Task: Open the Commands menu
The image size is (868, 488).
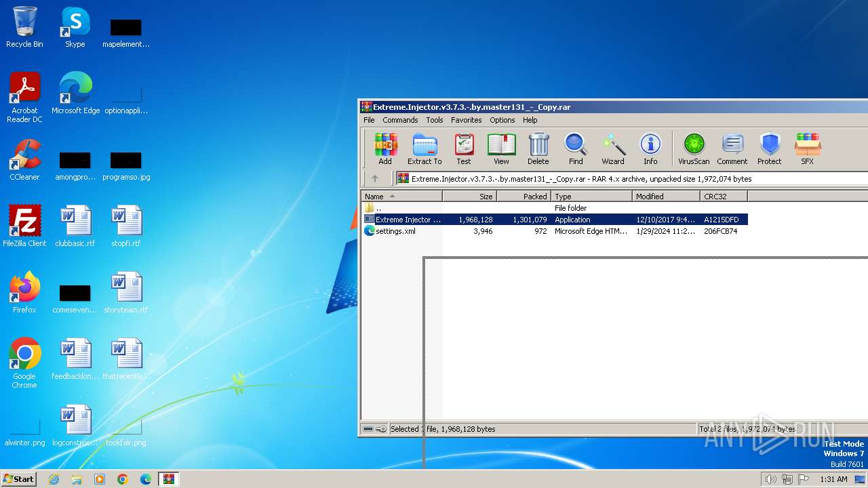Action: [x=400, y=120]
